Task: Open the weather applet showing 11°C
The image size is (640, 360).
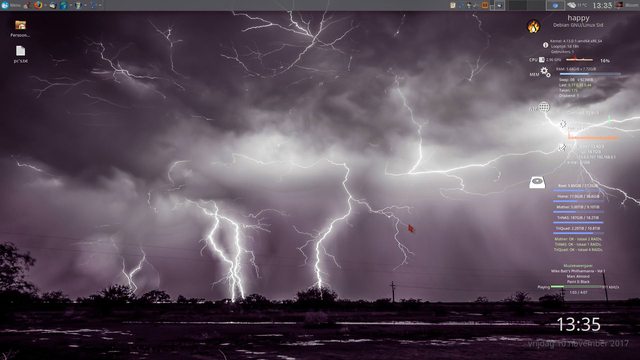Action: click(577, 5)
